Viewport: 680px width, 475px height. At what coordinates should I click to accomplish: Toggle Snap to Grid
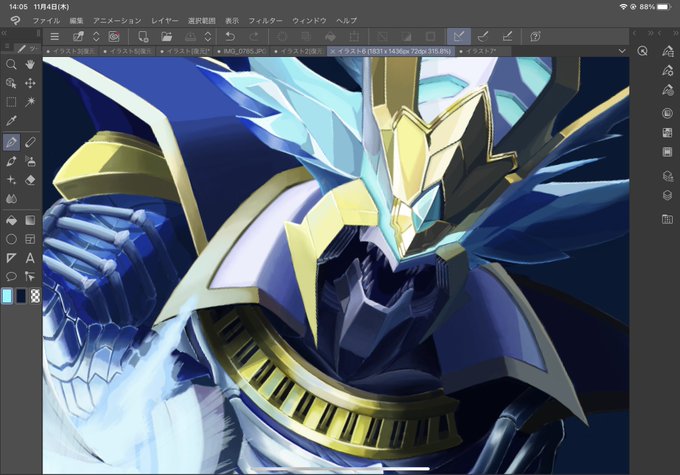(507, 37)
